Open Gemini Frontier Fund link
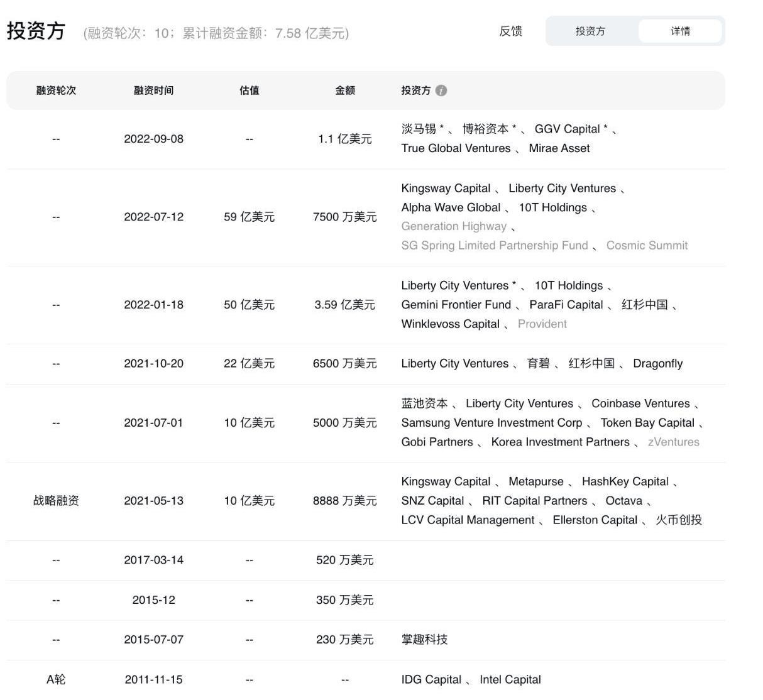 [456, 305]
